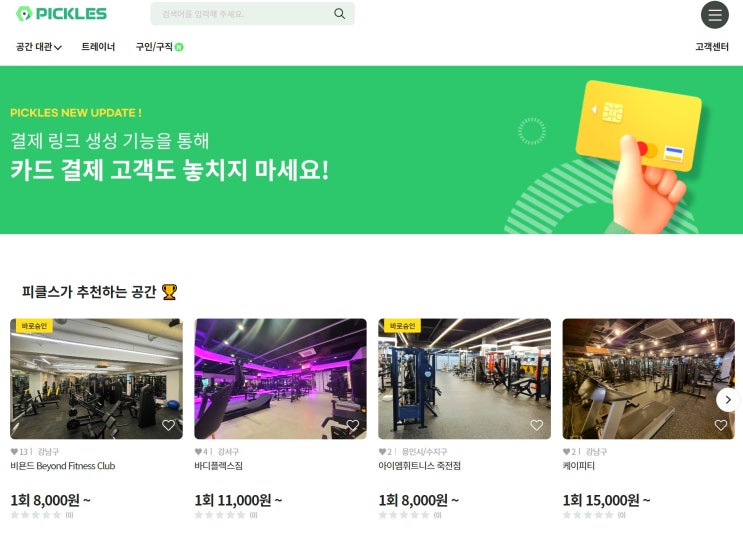Open the 바디플렉스짐 listing title
The width and height of the screenshot is (743, 539).
(218, 466)
